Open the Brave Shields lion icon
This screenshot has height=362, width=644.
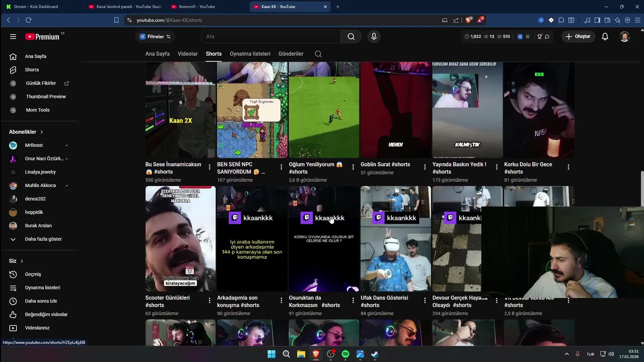click(469, 20)
